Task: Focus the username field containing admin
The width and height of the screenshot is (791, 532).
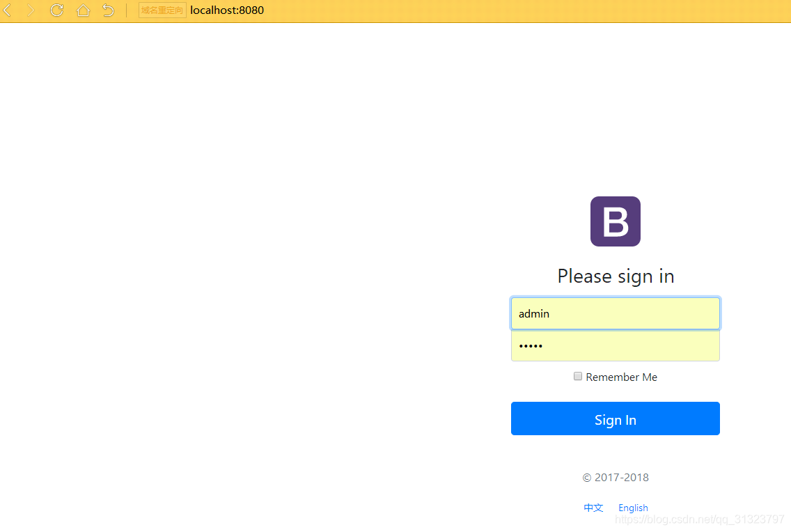Action: click(616, 313)
